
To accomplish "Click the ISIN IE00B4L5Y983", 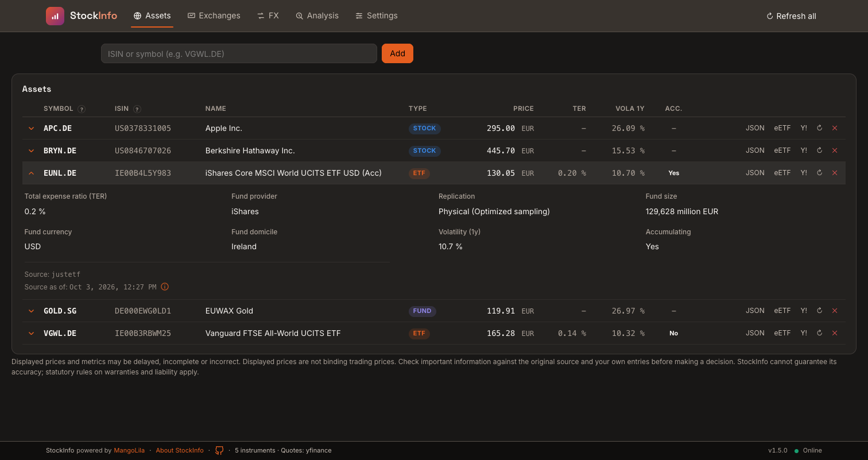I will click(x=143, y=173).
